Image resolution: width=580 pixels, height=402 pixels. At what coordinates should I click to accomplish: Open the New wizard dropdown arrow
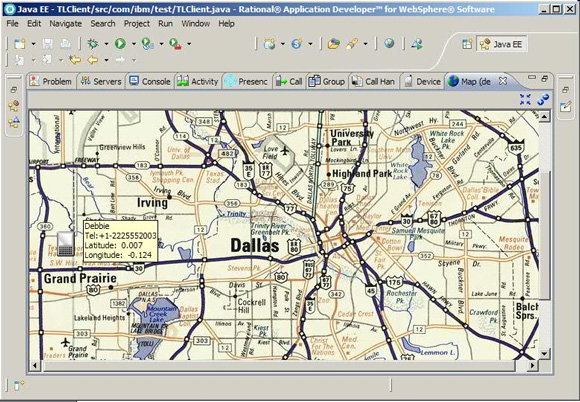coord(33,44)
